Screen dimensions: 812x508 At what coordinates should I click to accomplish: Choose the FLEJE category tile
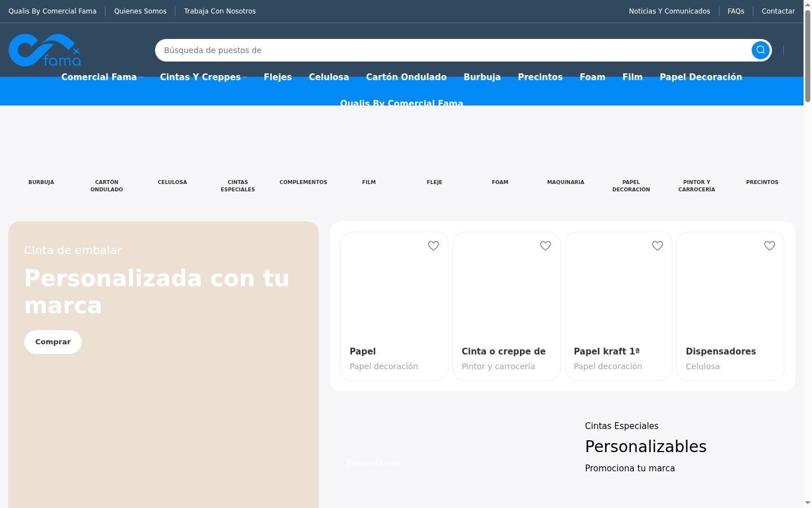434,182
